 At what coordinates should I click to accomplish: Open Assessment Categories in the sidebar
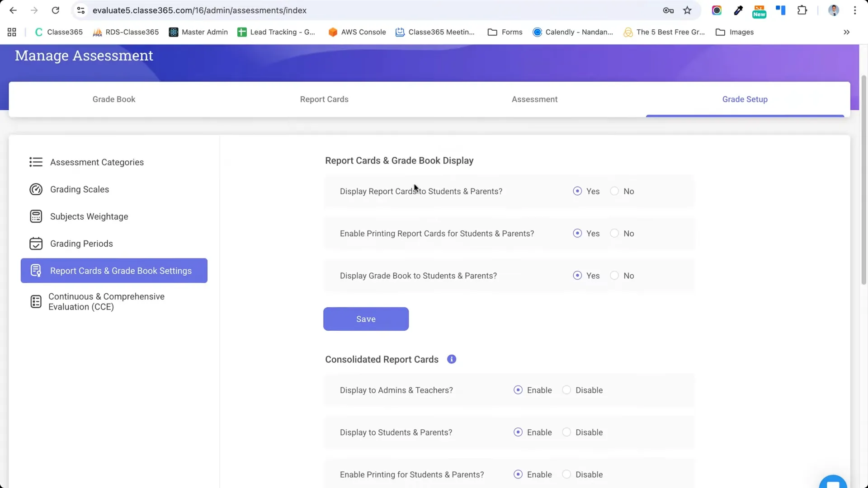[x=97, y=162]
